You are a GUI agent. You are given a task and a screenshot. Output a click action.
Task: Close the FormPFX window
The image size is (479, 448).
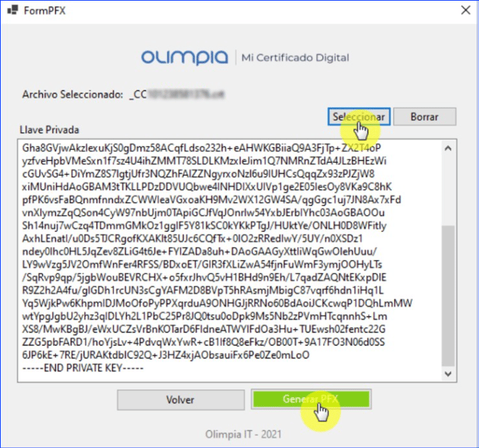(x=465, y=10)
